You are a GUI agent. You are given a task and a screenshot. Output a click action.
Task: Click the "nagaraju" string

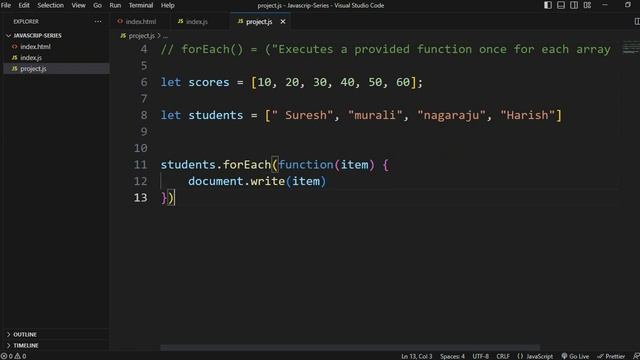click(x=452, y=115)
